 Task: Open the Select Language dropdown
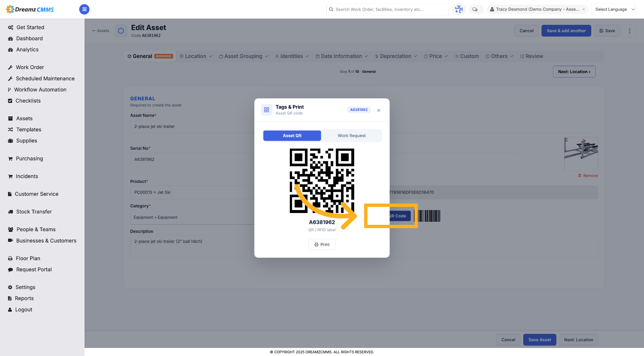point(613,9)
